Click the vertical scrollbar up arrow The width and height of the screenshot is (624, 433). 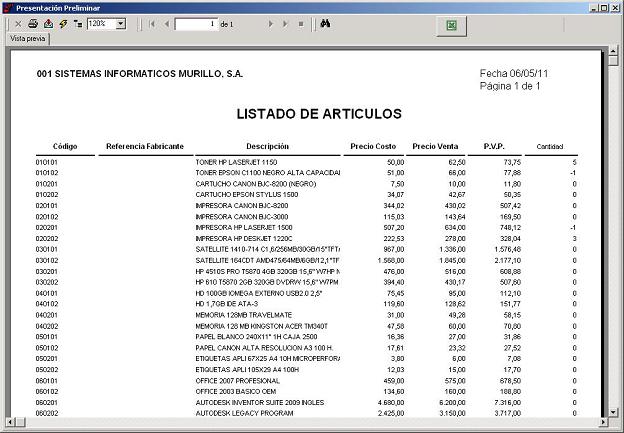pos(613,51)
